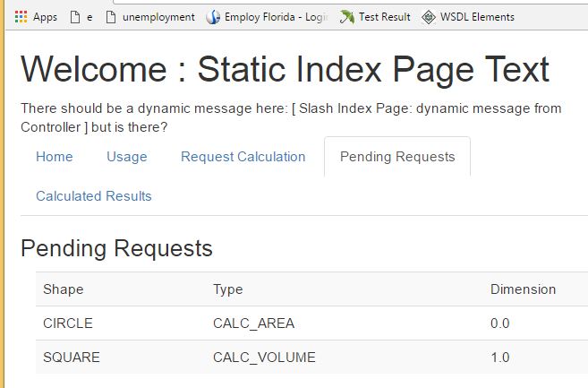The width and height of the screenshot is (588, 388).
Task: Switch to Calculated Results tab
Action: coord(94,196)
